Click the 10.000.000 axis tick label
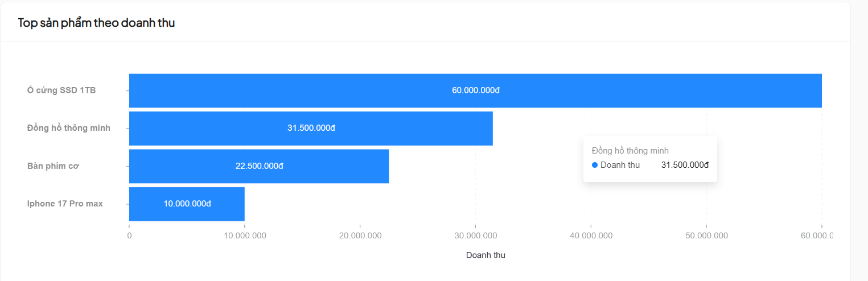 point(244,235)
